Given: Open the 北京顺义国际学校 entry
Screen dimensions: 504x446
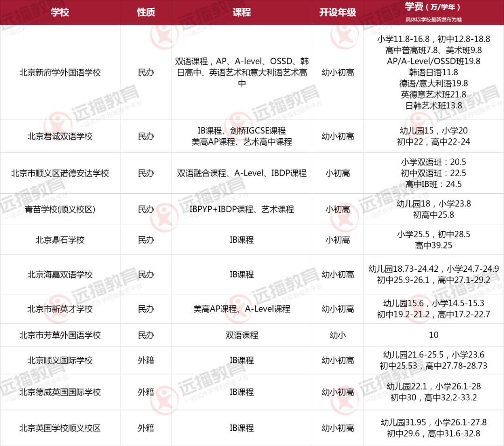Looking at the screenshot, I should 60,361.
